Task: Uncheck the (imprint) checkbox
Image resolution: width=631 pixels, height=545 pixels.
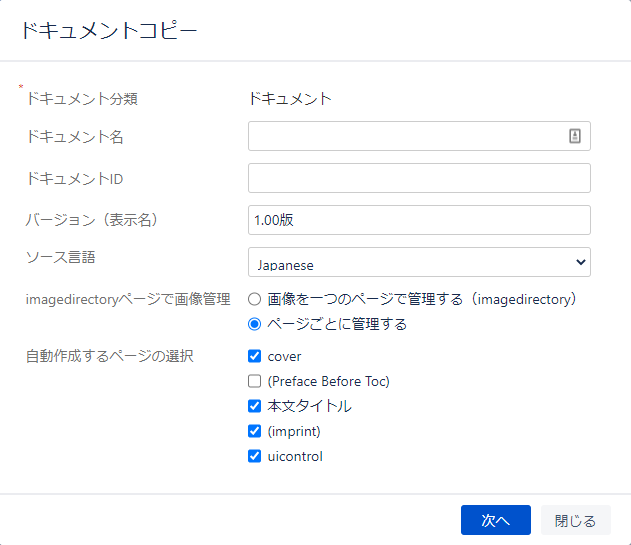Action: point(255,431)
